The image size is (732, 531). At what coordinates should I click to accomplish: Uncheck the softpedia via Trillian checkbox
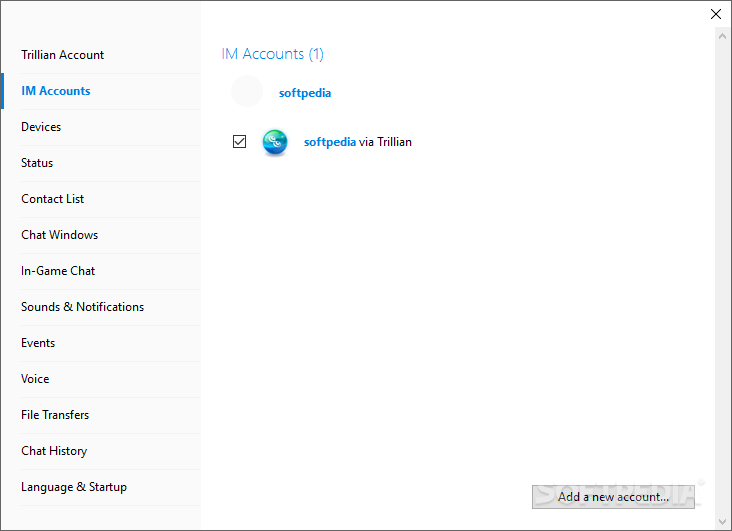pos(239,142)
